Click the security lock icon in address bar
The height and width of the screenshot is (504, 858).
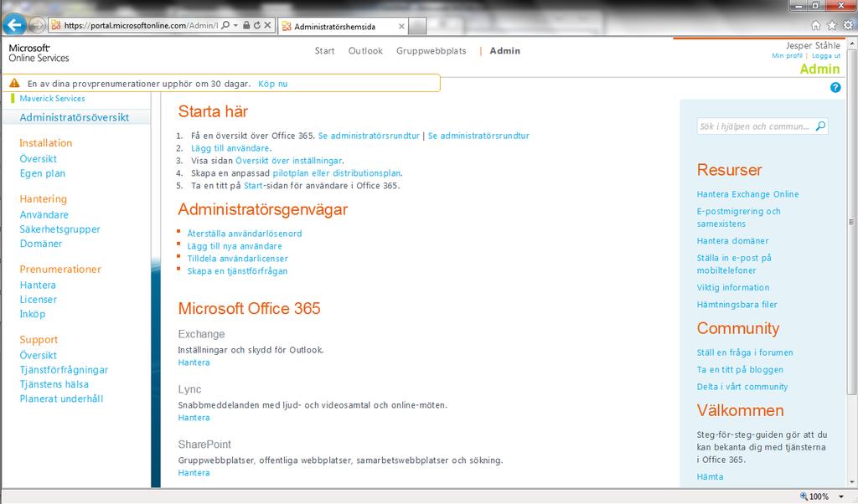[x=246, y=25]
